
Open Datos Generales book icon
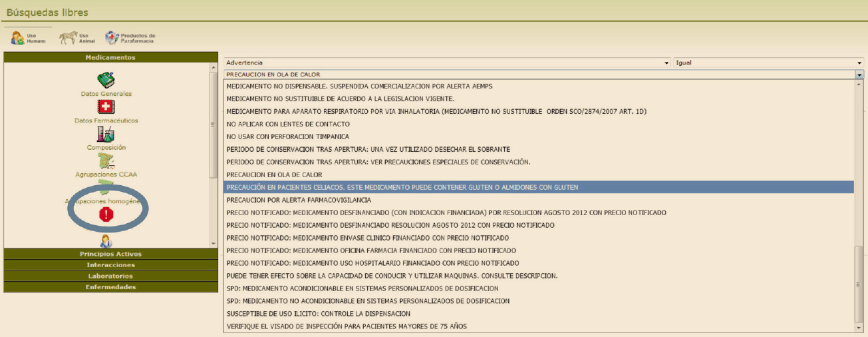[106, 81]
